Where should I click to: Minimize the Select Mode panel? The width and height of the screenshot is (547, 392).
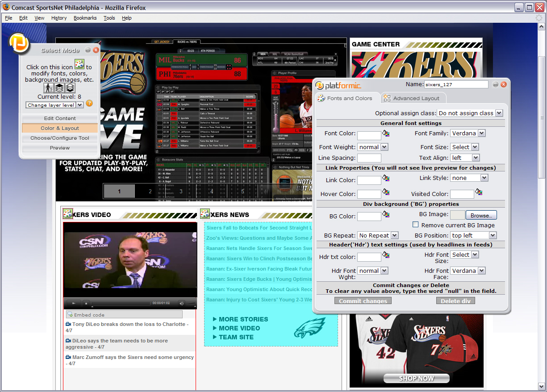(x=88, y=50)
